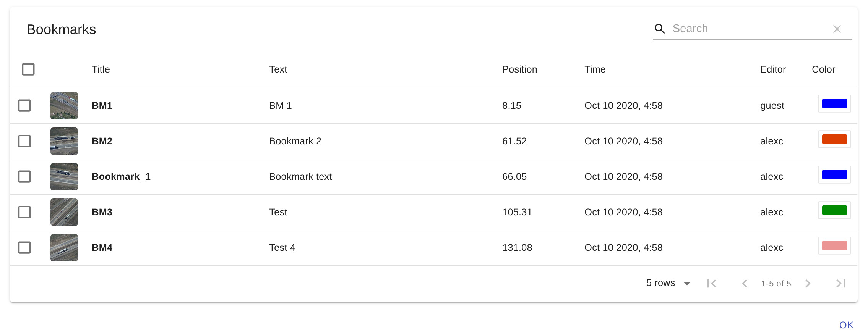Jump to the last page of bookmarks
The image size is (868, 334).
840,283
